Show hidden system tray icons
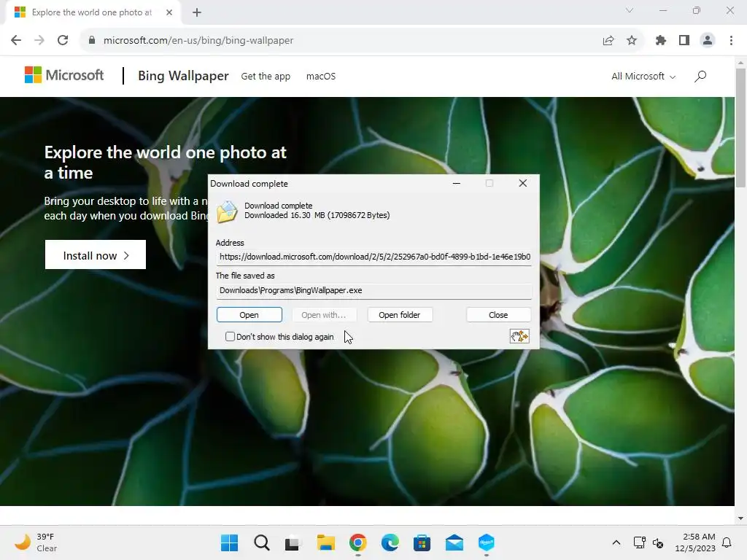 (x=616, y=542)
